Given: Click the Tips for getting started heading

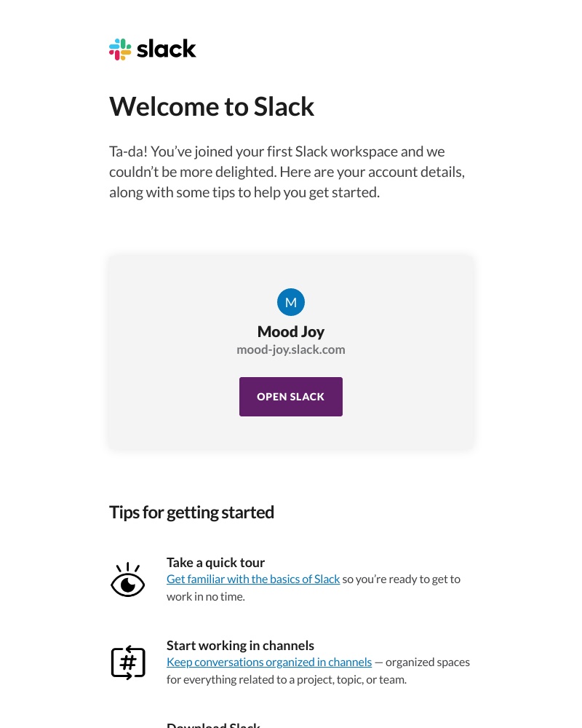Looking at the screenshot, I should pyautogui.click(x=191, y=512).
